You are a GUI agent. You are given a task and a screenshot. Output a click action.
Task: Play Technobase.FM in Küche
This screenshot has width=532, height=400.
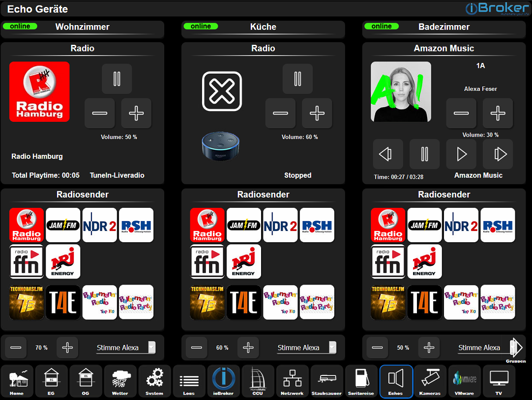207,302
